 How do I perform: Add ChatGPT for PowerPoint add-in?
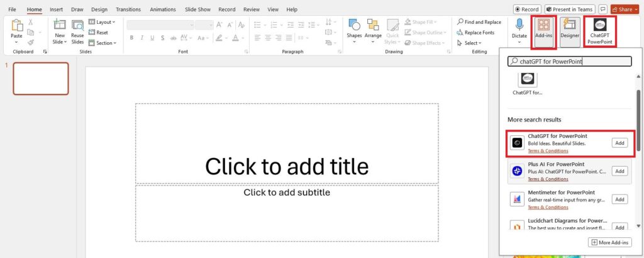pyautogui.click(x=619, y=143)
